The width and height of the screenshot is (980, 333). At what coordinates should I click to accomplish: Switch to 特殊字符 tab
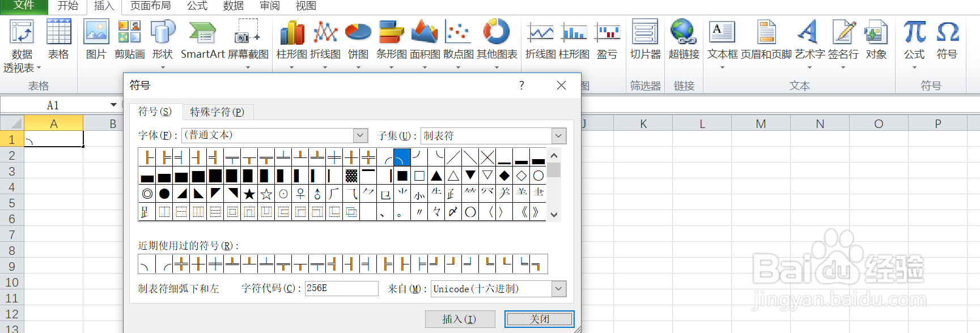pyautogui.click(x=217, y=112)
